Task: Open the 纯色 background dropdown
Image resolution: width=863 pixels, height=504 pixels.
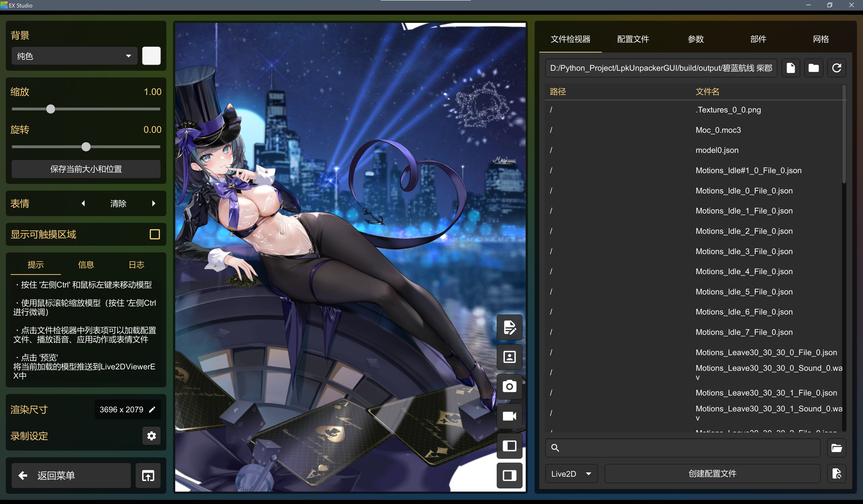Action: (x=75, y=56)
